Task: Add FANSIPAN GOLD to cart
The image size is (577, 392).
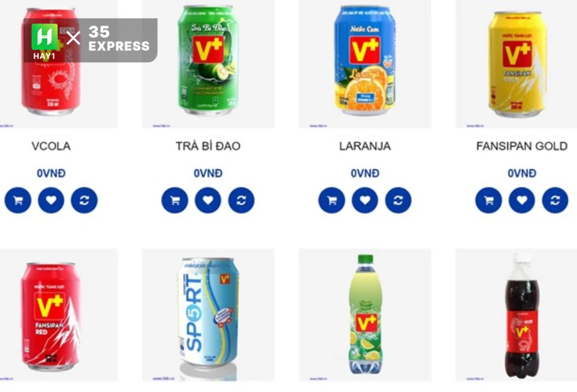Action: click(489, 200)
